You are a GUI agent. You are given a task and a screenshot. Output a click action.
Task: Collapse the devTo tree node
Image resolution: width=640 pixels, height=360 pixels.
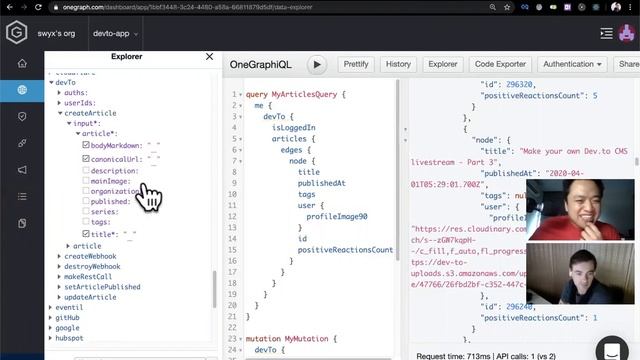click(x=51, y=82)
